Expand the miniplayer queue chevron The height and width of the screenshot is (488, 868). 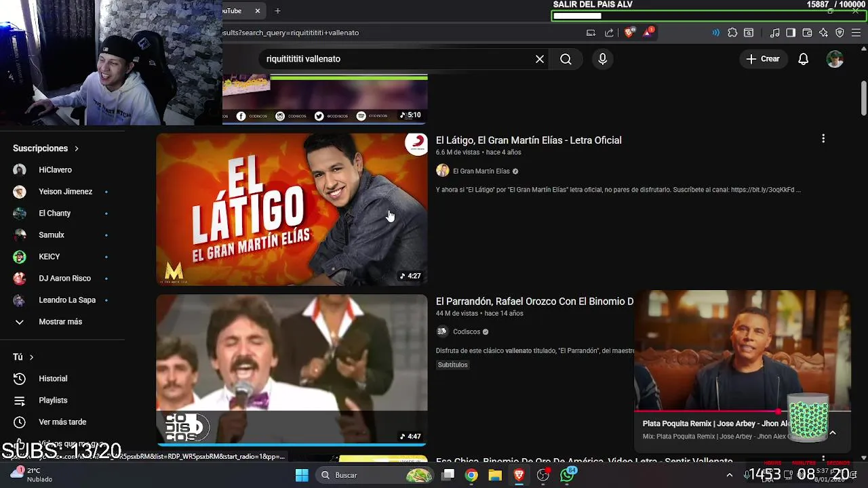coord(833,433)
